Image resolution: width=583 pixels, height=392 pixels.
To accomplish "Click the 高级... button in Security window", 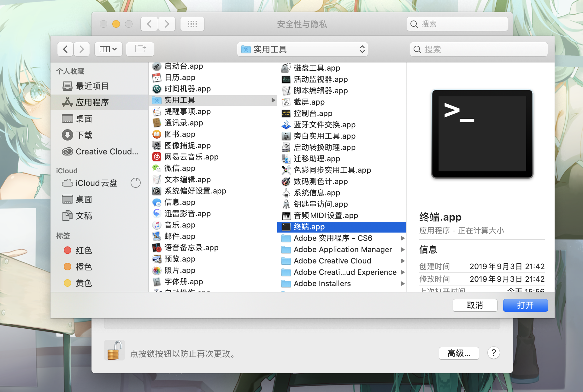I will click(x=459, y=353).
